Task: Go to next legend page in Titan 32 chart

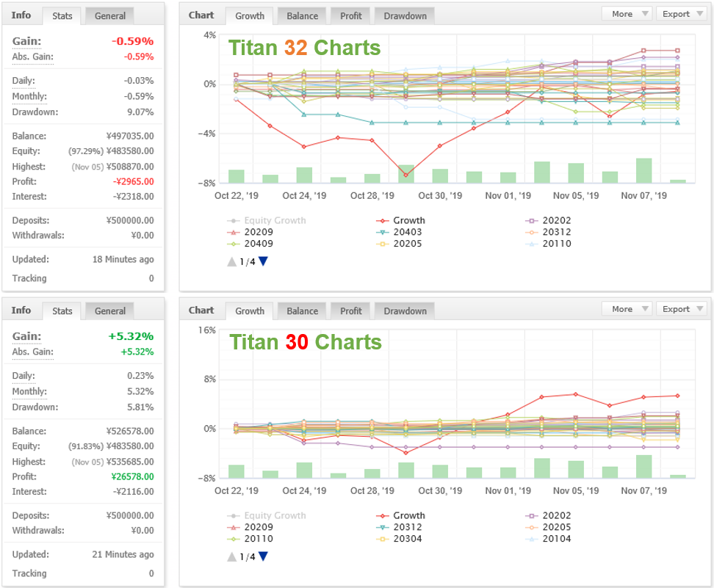Action: tap(263, 261)
